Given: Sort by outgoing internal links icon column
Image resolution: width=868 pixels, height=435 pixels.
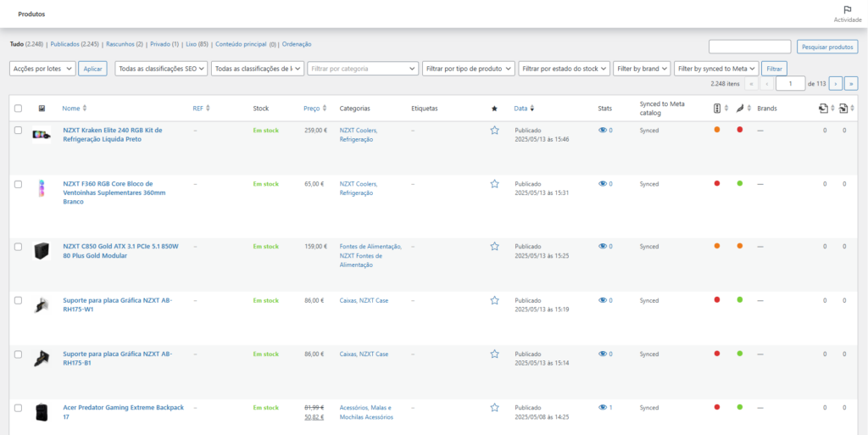Looking at the screenshot, I should tap(823, 109).
